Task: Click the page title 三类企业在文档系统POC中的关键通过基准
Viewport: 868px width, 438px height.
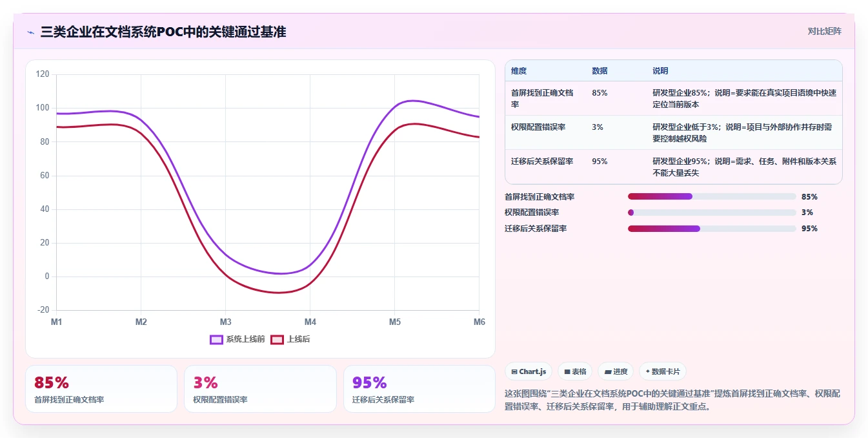Action: [163, 32]
